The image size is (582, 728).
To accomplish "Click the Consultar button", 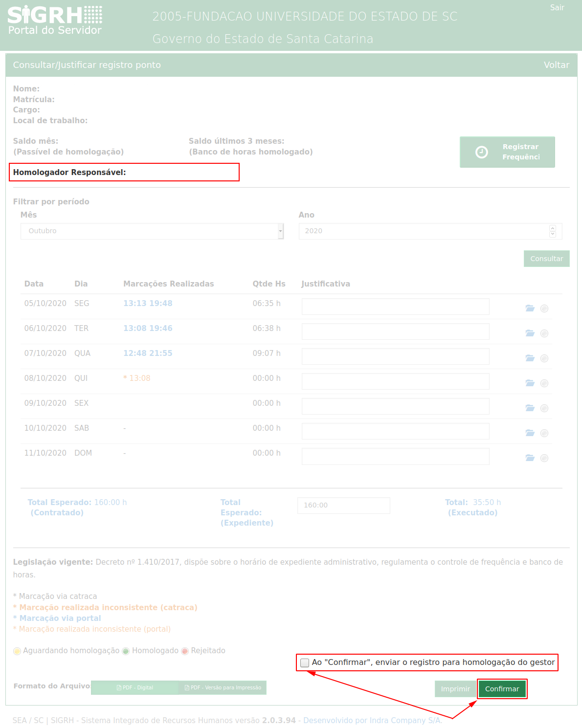I will click(546, 259).
